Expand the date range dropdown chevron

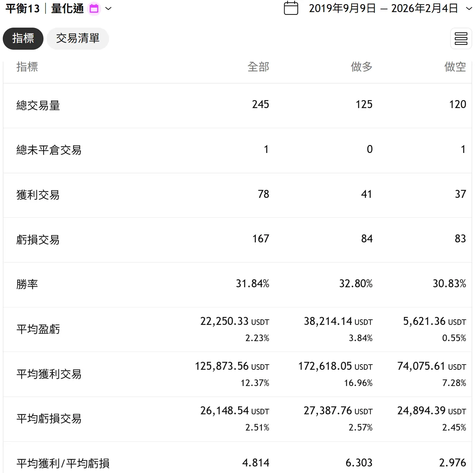469,9
